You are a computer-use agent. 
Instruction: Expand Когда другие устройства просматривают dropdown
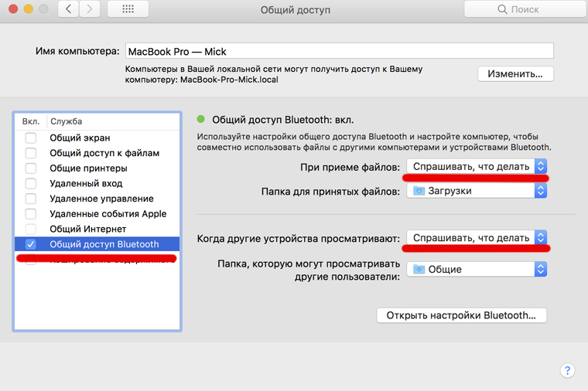tap(477, 237)
